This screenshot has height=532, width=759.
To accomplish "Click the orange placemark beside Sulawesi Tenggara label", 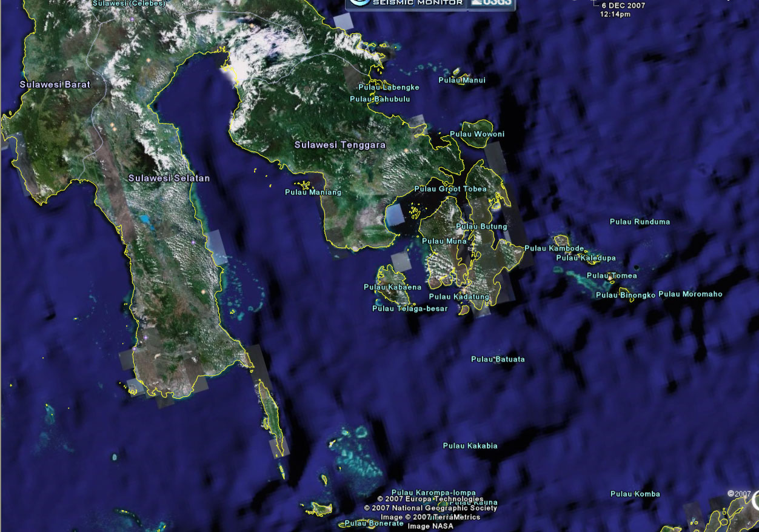I will coord(406,150).
